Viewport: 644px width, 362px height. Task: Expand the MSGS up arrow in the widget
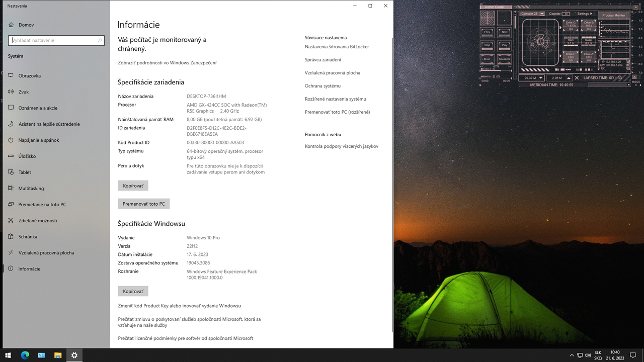tap(634, 77)
